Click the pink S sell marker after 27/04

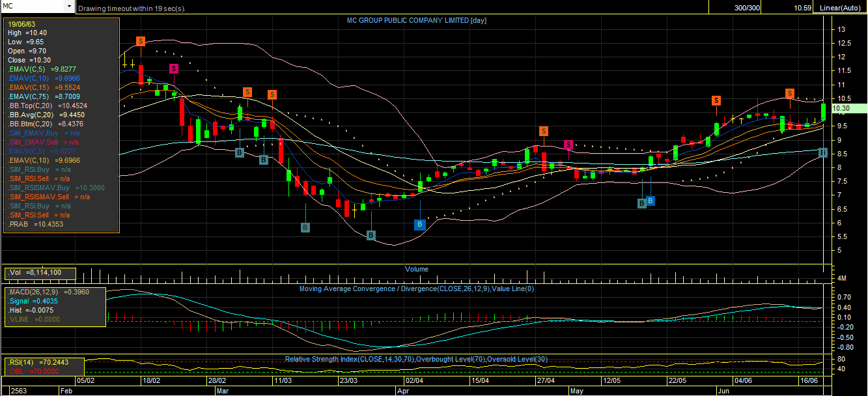(x=568, y=145)
